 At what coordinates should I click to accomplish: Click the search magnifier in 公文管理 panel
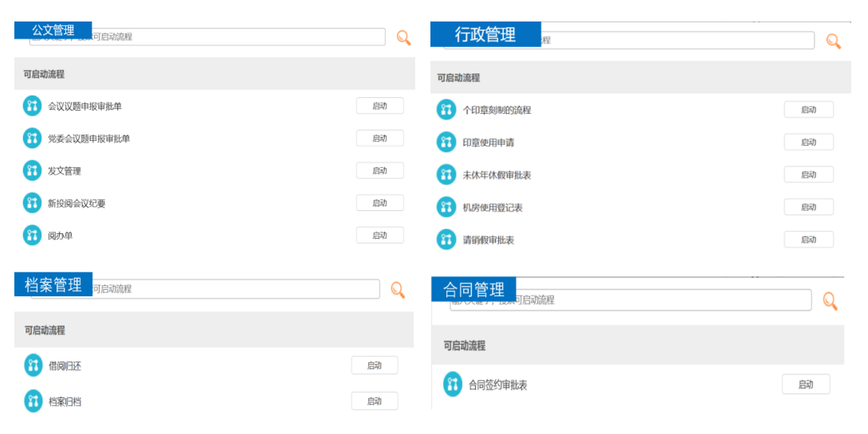[x=403, y=37]
